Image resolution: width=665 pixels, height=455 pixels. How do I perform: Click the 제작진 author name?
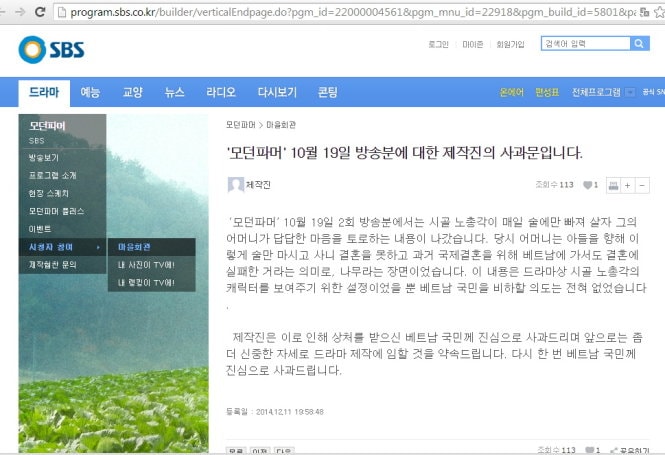coord(258,185)
